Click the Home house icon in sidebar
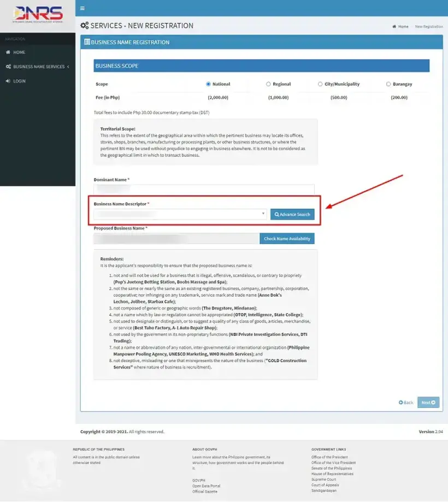 (x=8, y=52)
